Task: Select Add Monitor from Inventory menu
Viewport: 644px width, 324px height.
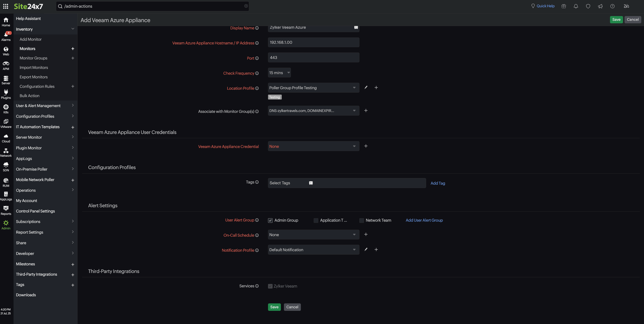Action: coord(30,39)
